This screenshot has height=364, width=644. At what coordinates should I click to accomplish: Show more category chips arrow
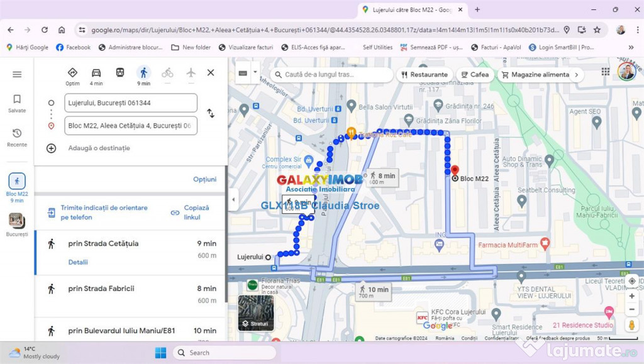pyautogui.click(x=577, y=75)
